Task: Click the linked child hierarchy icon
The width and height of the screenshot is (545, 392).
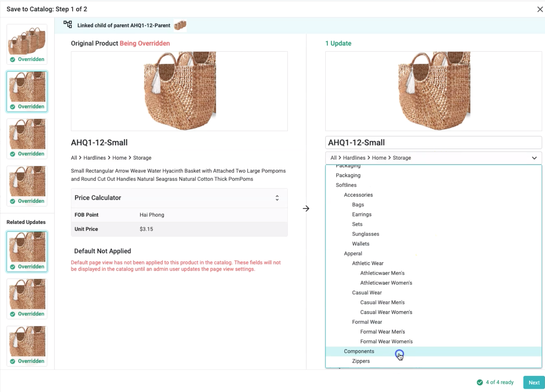Action: pyautogui.click(x=68, y=24)
